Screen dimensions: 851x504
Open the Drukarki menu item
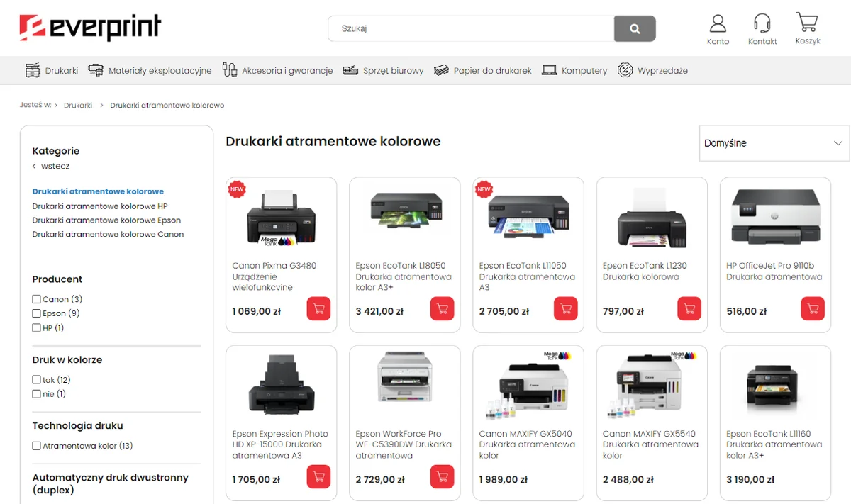61,70
